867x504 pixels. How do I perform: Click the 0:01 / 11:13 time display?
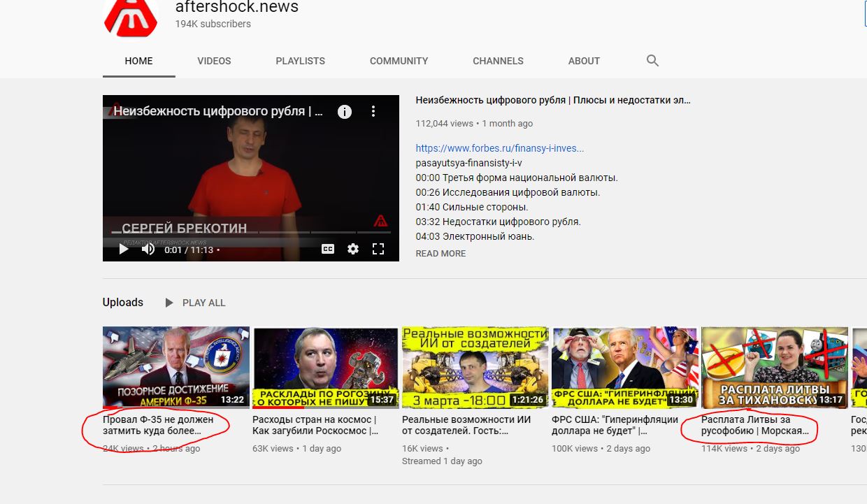coord(189,249)
